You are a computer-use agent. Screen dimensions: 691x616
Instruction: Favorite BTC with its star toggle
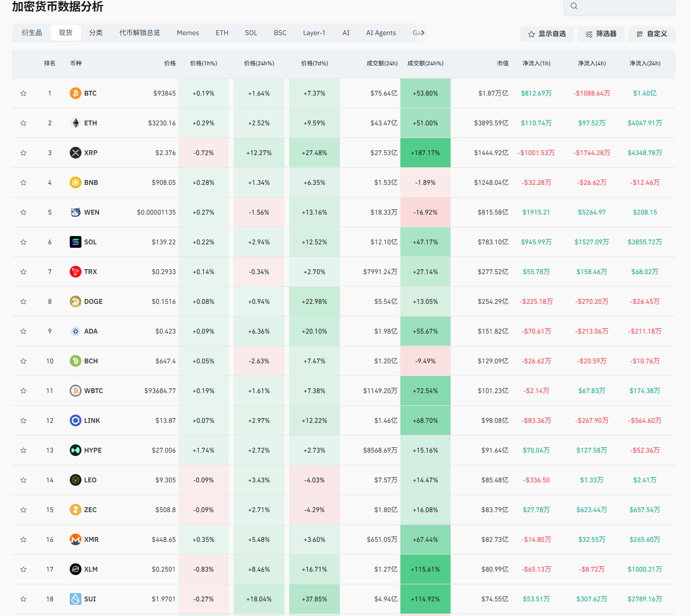tap(23, 93)
